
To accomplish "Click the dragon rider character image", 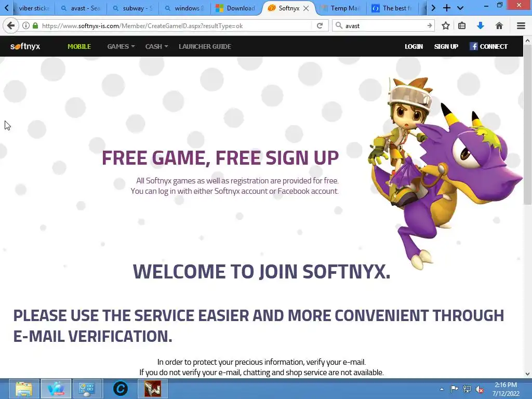I will coord(445,173).
